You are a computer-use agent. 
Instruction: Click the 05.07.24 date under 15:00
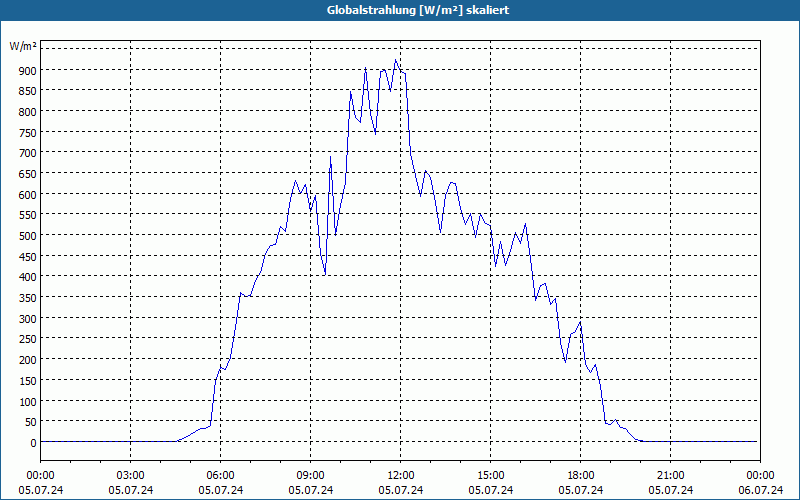point(490,490)
